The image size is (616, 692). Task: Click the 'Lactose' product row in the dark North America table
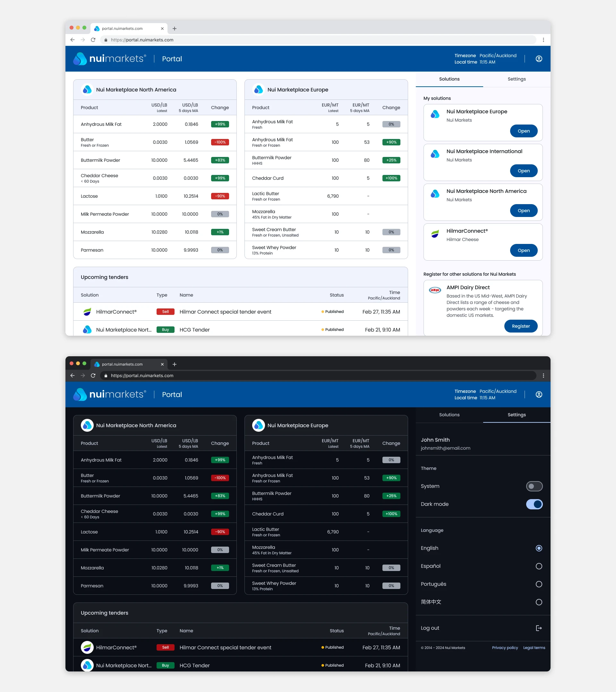click(155, 532)
